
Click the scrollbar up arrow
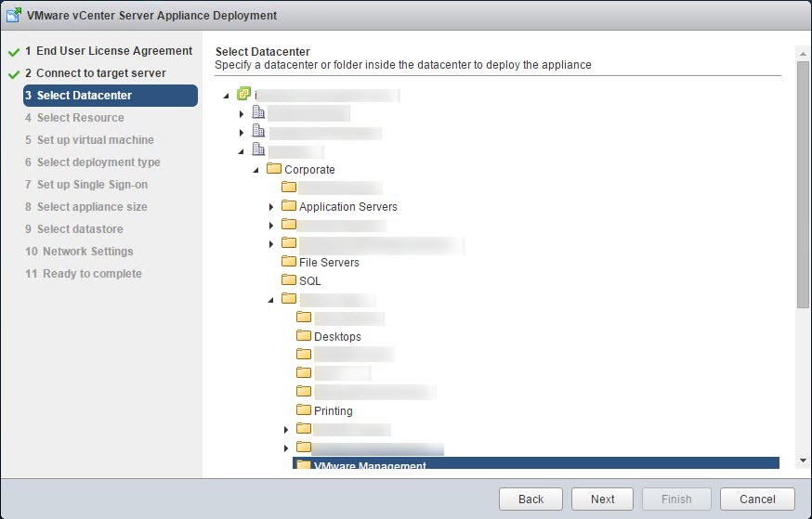click(x=803, y=54)
